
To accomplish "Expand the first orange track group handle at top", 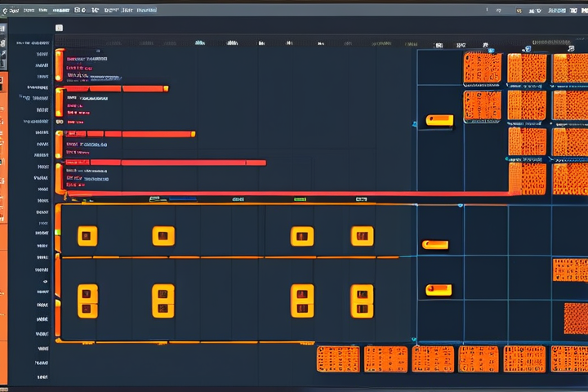I will [x=59, y=65].
